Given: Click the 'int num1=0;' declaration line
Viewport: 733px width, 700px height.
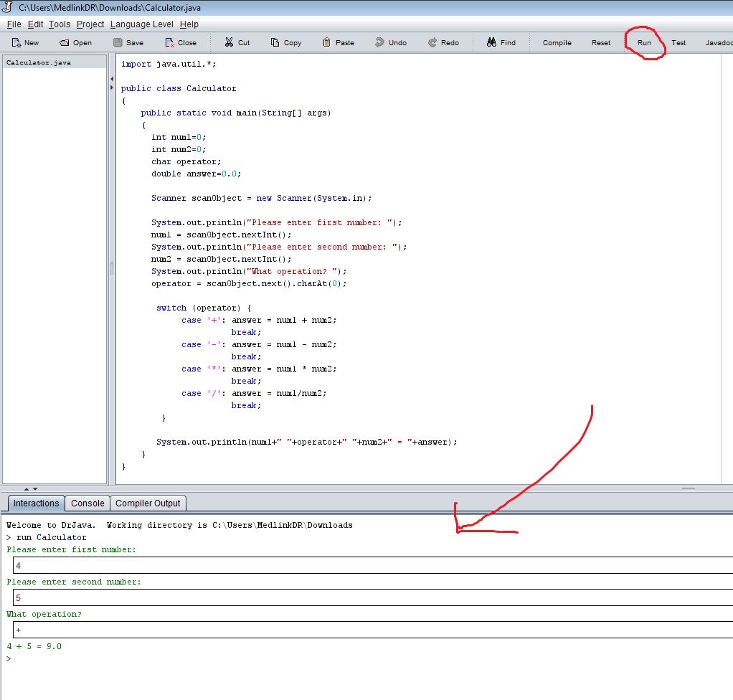Looking at the screenshot, I should tap(179, 137).
